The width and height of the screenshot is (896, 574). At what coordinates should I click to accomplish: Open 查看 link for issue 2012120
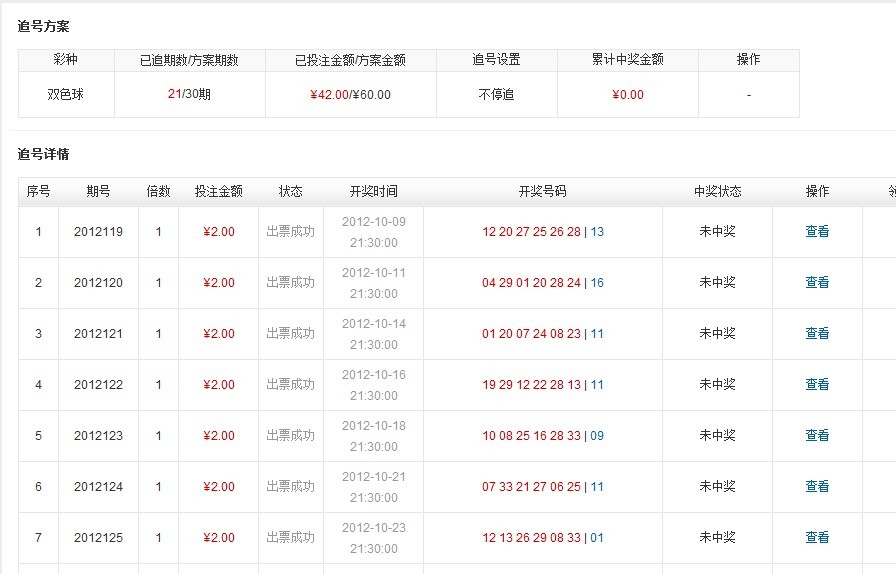817,283
